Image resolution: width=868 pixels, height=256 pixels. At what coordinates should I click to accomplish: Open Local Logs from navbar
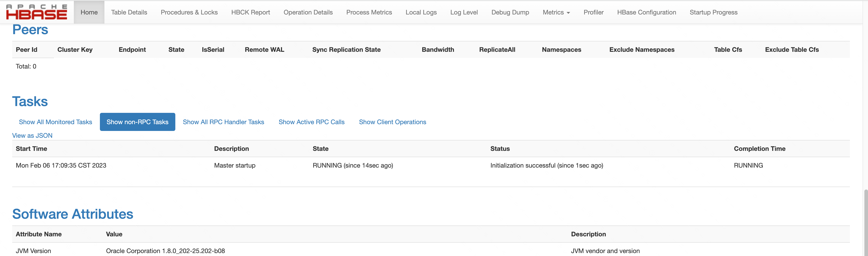(421, 12)
